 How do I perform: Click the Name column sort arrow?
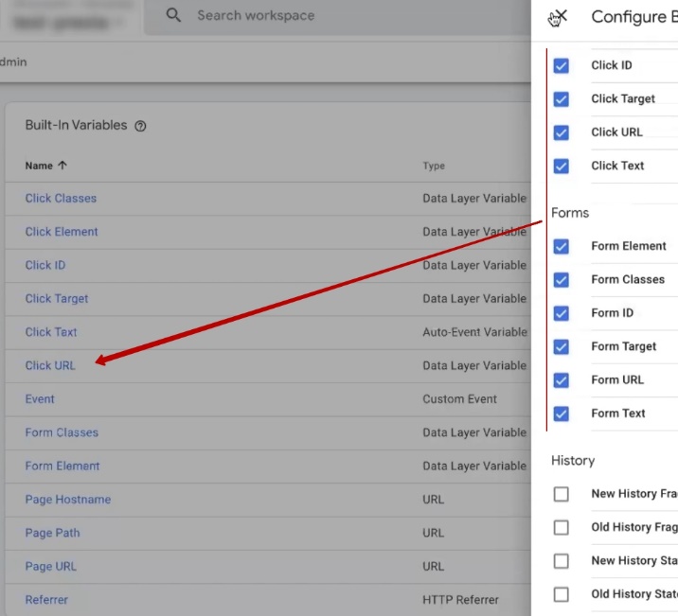pyautogui.click(x=63, y=166)
